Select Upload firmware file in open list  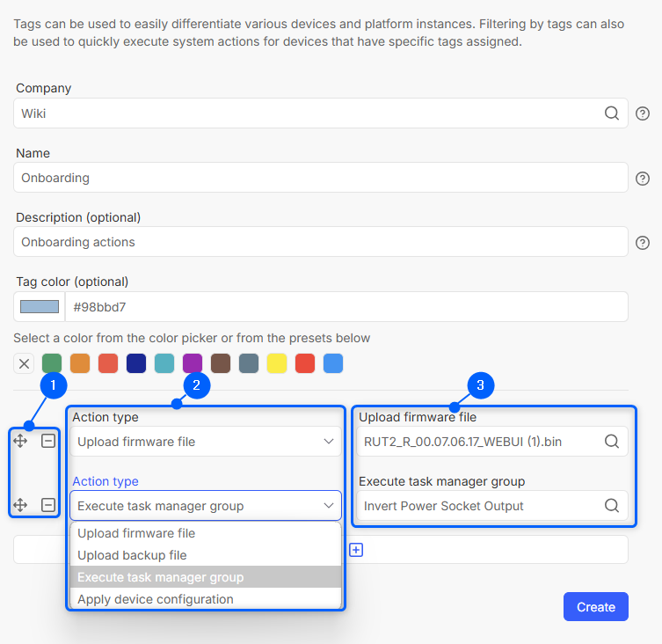[x=136, y=533]
